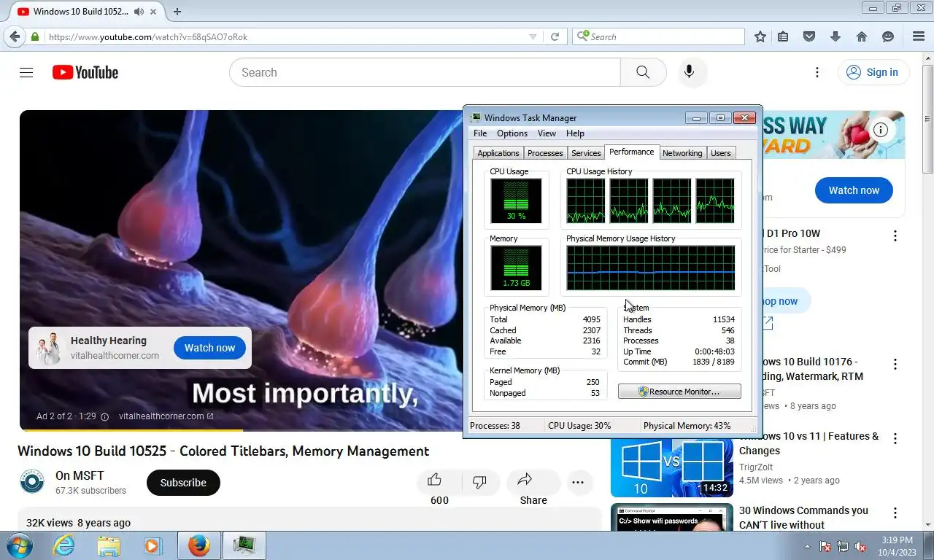Click the YouTube search magnifier button
Screen dimensions: 934x560
pyautogui.click(x=643, y=72)
